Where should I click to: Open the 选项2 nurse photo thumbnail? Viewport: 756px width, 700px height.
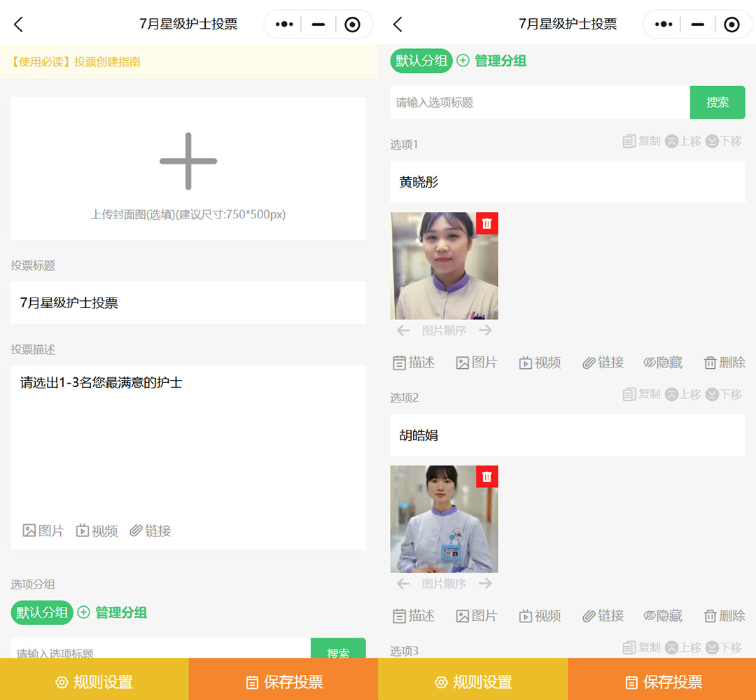[x=444, y=519]
